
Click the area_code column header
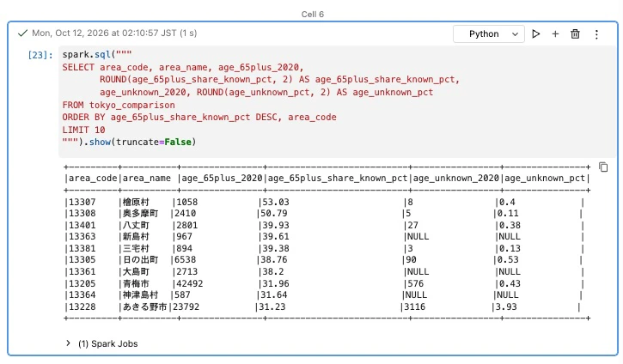click(x=93, y=179)
